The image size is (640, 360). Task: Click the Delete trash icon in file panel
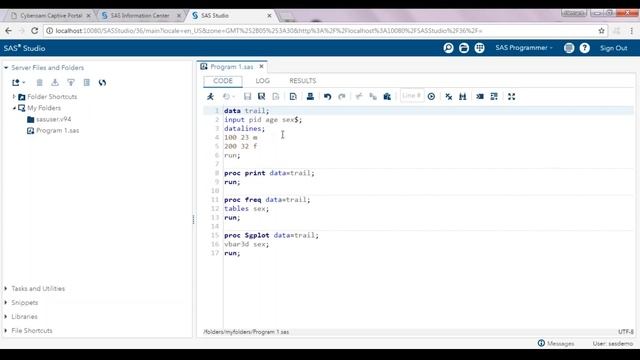click(40, 82)
